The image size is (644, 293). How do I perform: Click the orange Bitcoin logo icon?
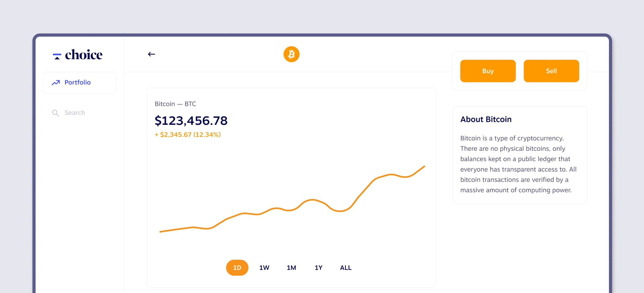pyautogui.click(x=291, y=54)
